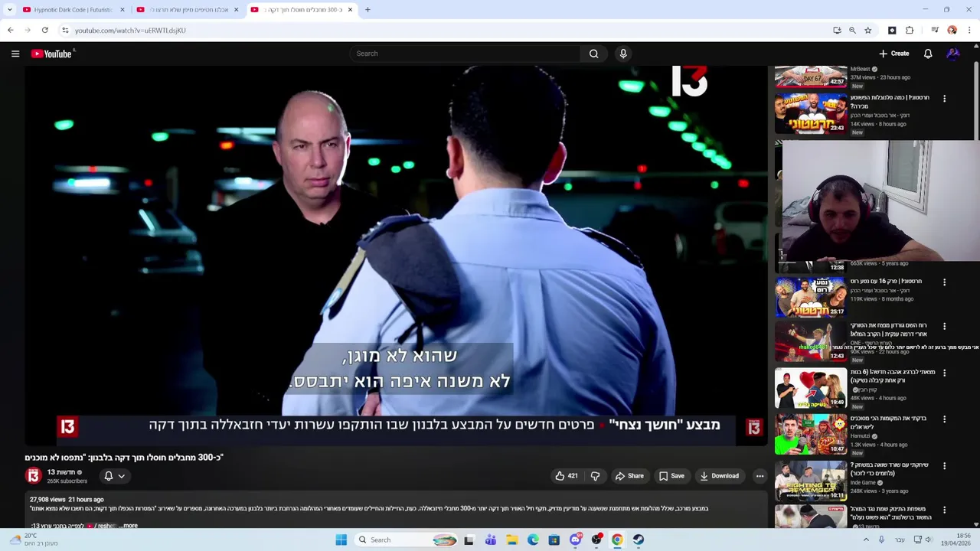The image size is (980, 551).
Task: Open a new browser tab
Action: point(367,10)
